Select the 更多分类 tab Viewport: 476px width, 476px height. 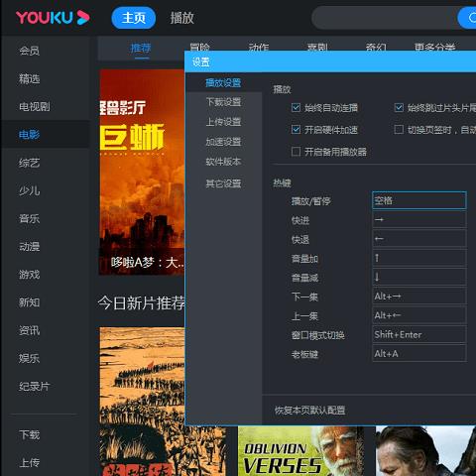click(x=435, y=48)
